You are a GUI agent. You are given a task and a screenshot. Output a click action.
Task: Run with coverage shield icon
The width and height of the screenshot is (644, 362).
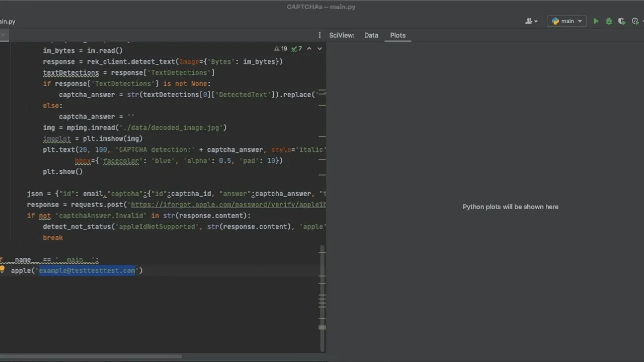tap(622, 21)
